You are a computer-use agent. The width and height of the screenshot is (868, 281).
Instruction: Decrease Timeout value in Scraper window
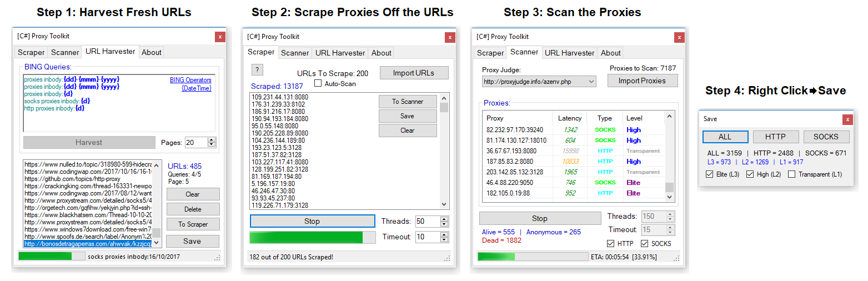coord(444,239)
